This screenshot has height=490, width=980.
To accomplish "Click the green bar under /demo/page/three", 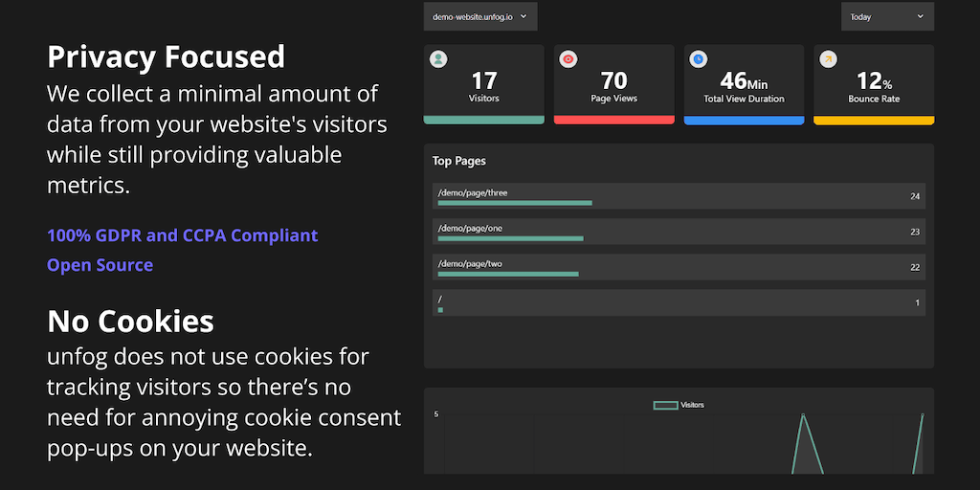I will 515,203.
